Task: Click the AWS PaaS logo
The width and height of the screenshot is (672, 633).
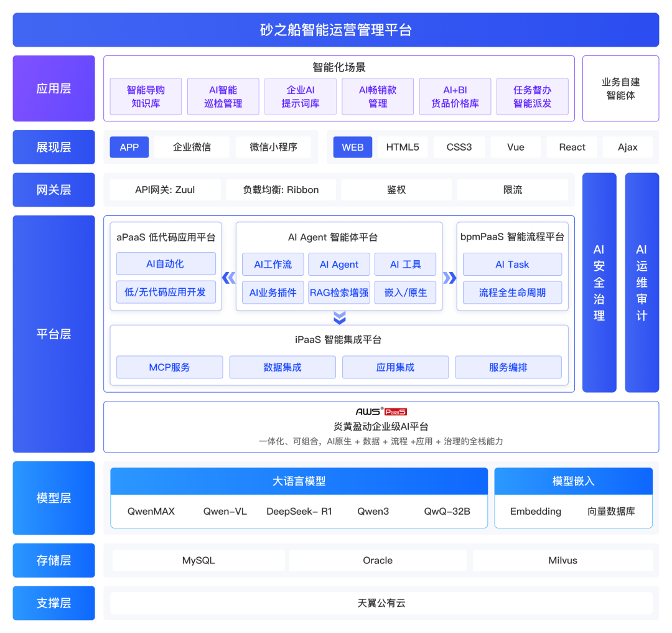Action: point(381,412)
